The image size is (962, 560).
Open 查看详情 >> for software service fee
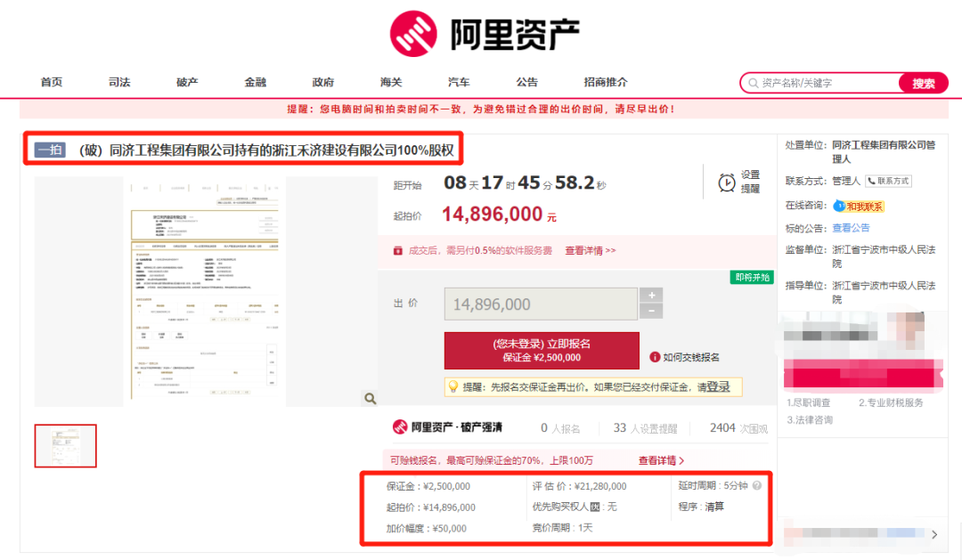pyautogui.click(x=591, y=251)
